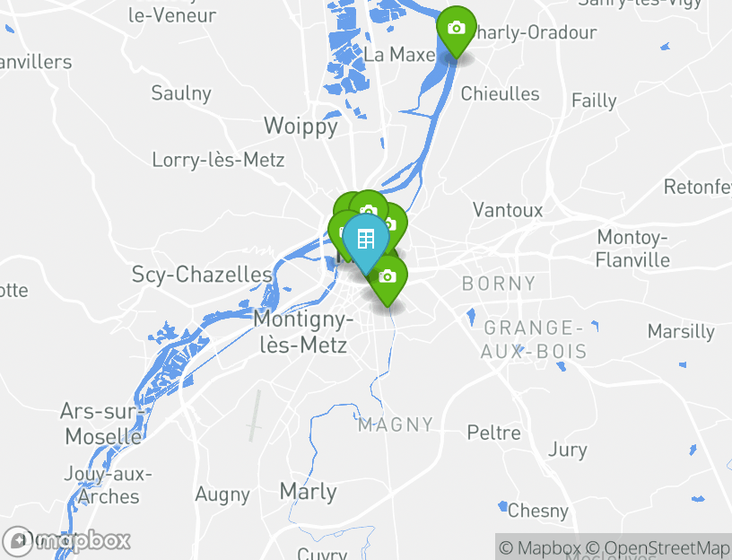732x560 pixels.
Task: Click the Montigny-lès-Metz place label
Action: tap(301, 331)
